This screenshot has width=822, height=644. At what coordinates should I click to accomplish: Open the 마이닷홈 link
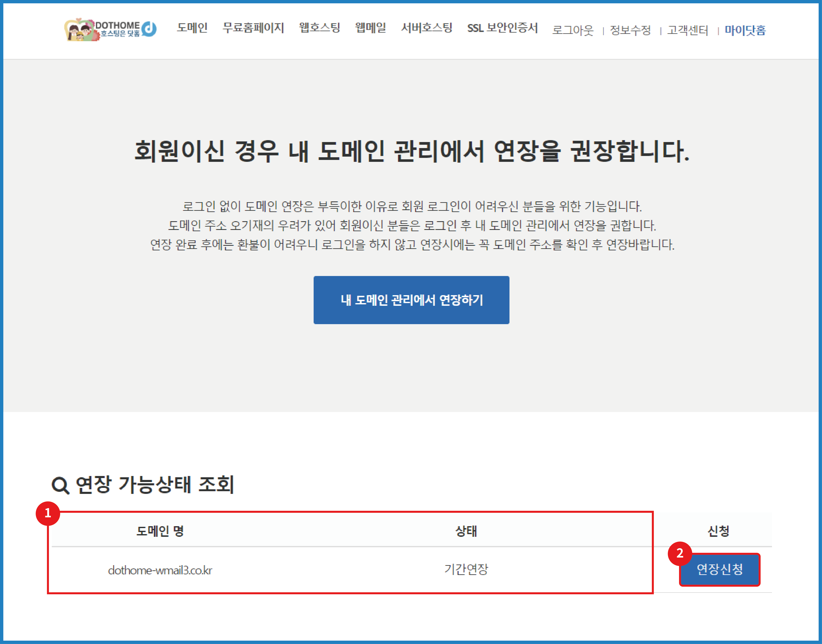coord(745,30)
